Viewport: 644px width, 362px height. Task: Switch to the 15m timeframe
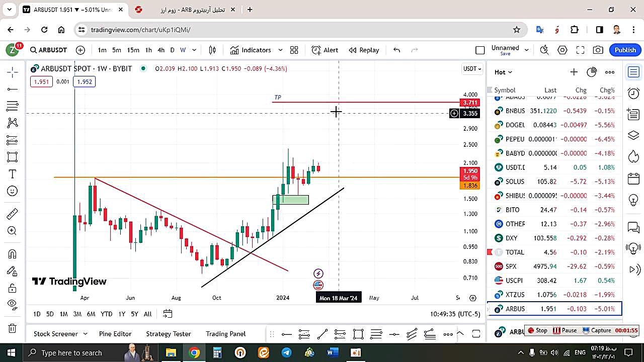(133, 50)
